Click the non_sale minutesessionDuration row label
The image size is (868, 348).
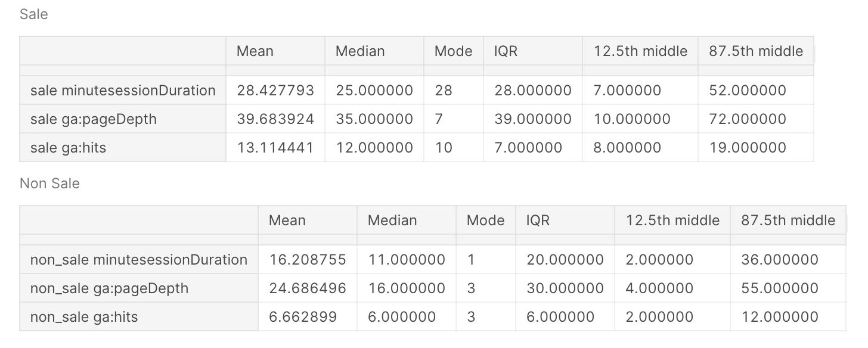(139, 260)
